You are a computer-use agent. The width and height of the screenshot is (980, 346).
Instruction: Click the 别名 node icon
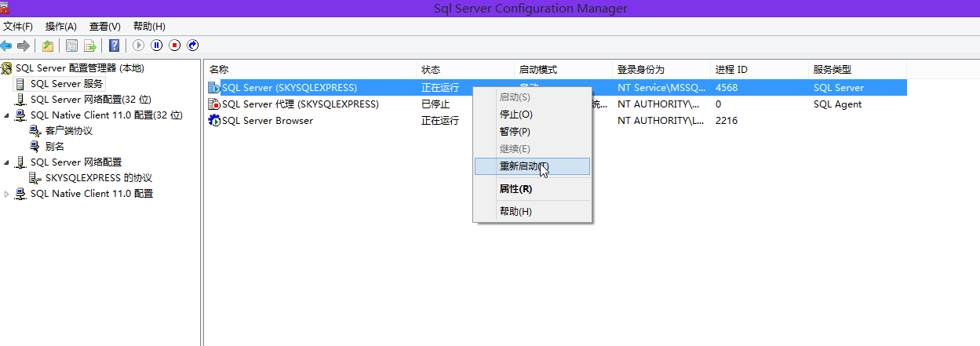click(x=35, y=147)
